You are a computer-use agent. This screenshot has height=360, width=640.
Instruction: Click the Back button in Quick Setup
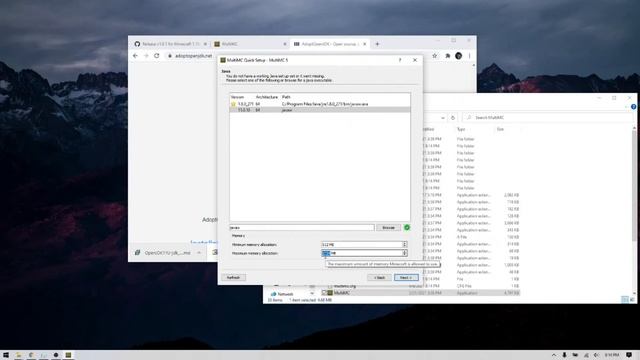(380, 278)
